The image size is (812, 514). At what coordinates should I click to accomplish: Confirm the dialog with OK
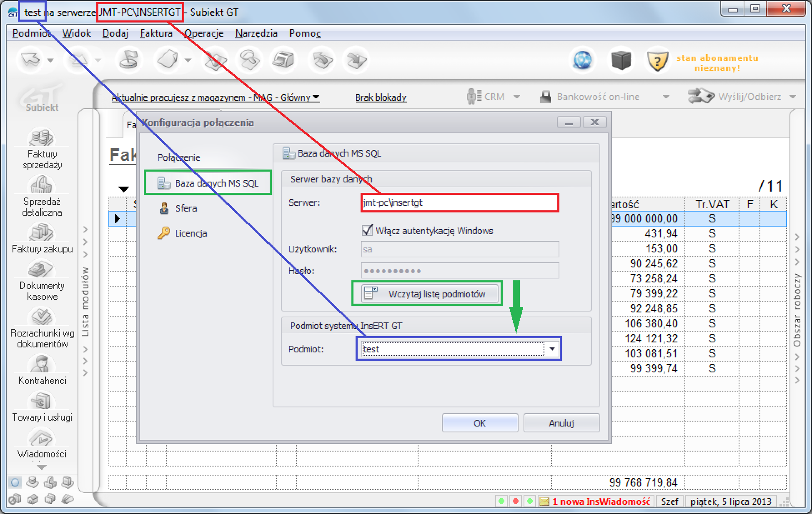tap(480, 423)
